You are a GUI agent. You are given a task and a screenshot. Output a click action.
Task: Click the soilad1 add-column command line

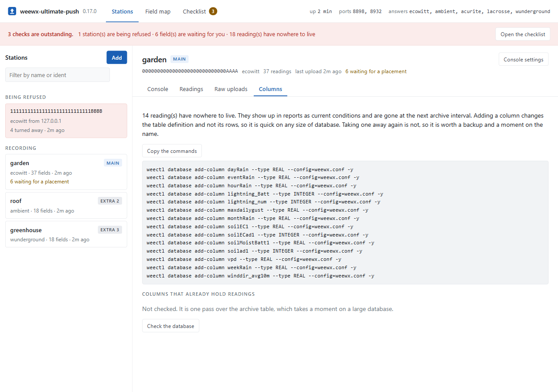[255, 251]
